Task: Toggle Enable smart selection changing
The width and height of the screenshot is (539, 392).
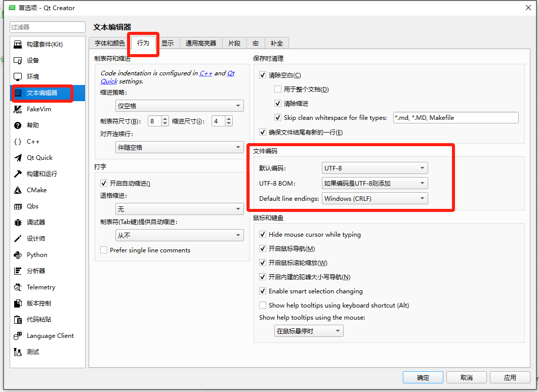Action: [263, 291]
